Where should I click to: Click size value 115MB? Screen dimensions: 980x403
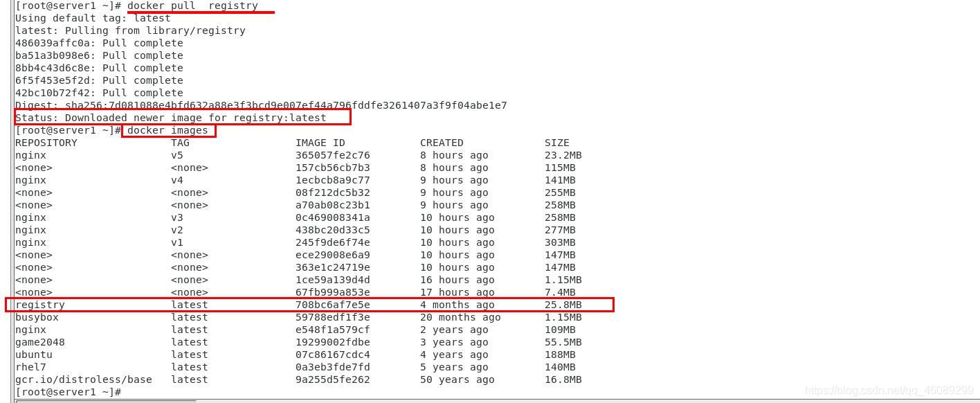(x=560, y=168)
